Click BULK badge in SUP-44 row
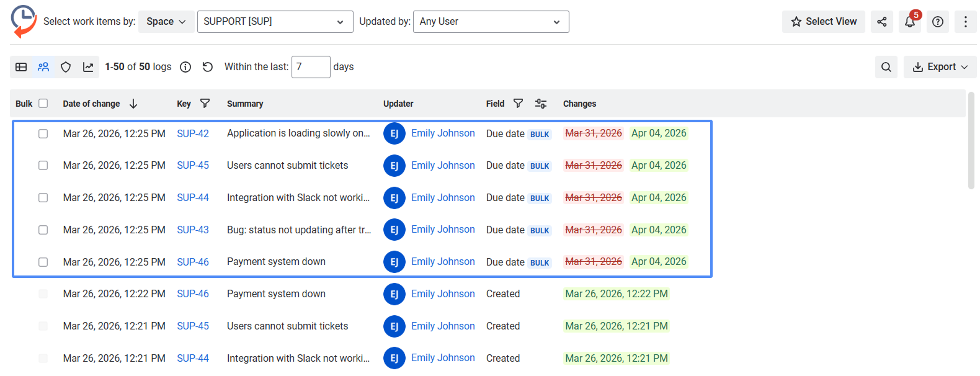The image size is (980, 376). pos(540,199)
